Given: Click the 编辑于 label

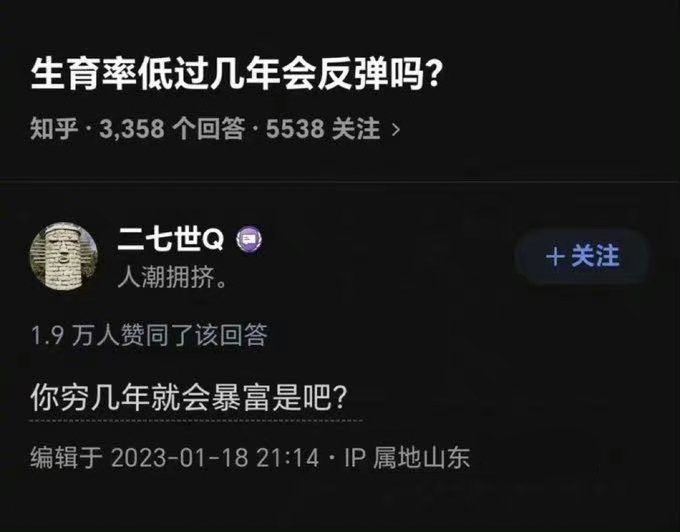Looking at the screenshot, I should pos(66,458).
